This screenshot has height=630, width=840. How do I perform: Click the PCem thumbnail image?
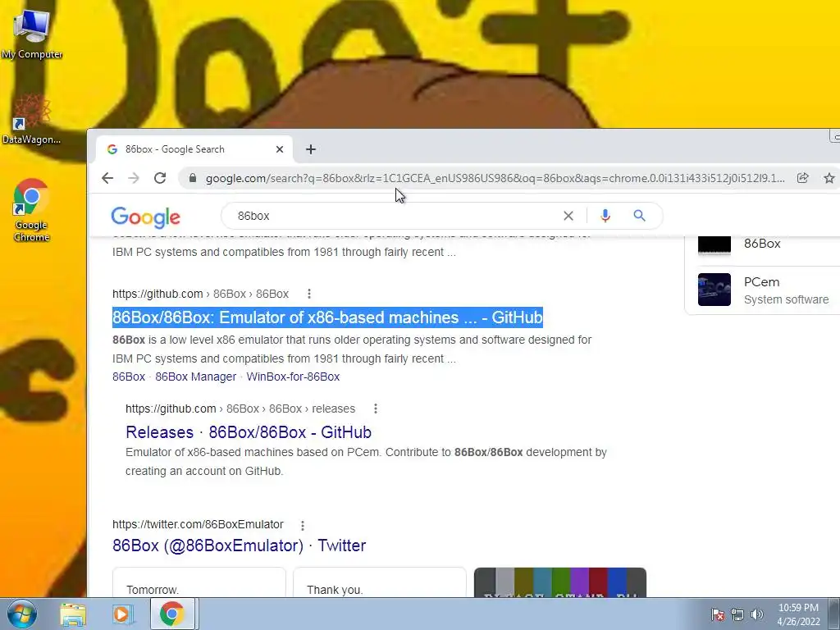tap(714, 290)
